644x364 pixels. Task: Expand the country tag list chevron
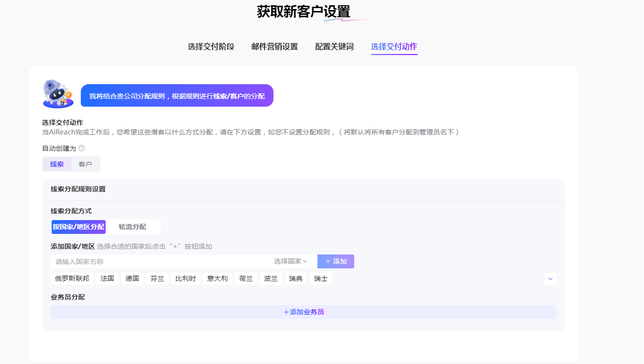pos(550,279)
